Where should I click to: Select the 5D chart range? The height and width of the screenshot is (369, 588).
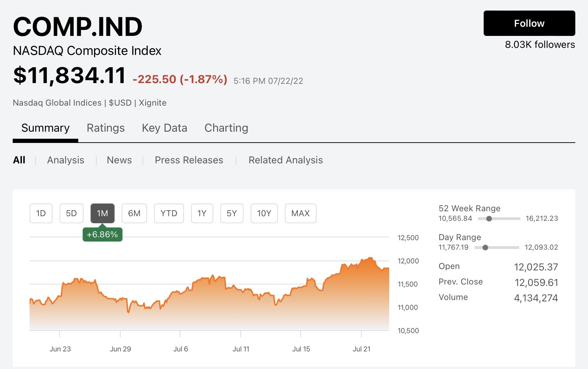72,213
